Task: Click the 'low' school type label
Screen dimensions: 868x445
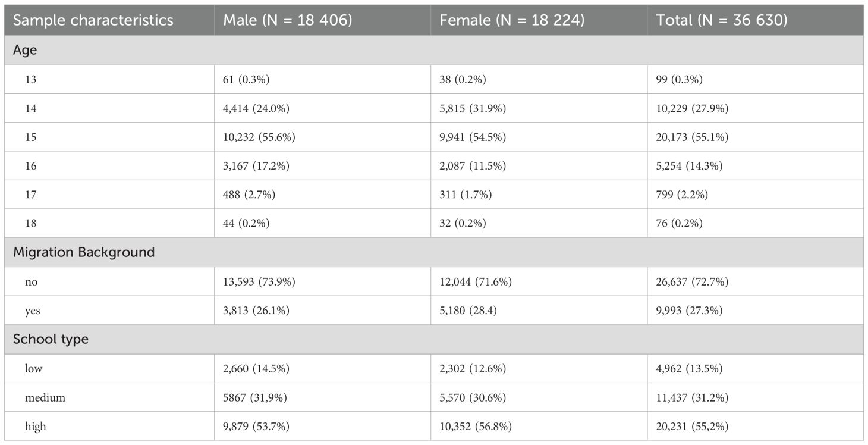Action: point(33,368)
